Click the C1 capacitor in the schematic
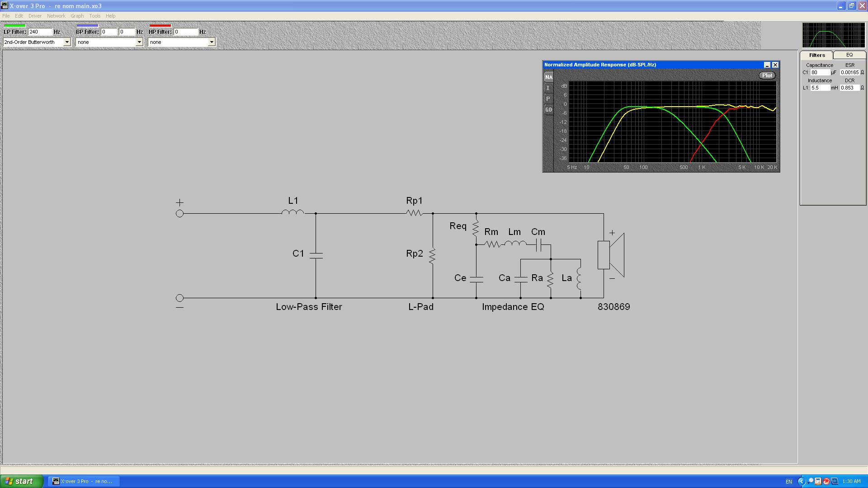 [x=316, y=255]
